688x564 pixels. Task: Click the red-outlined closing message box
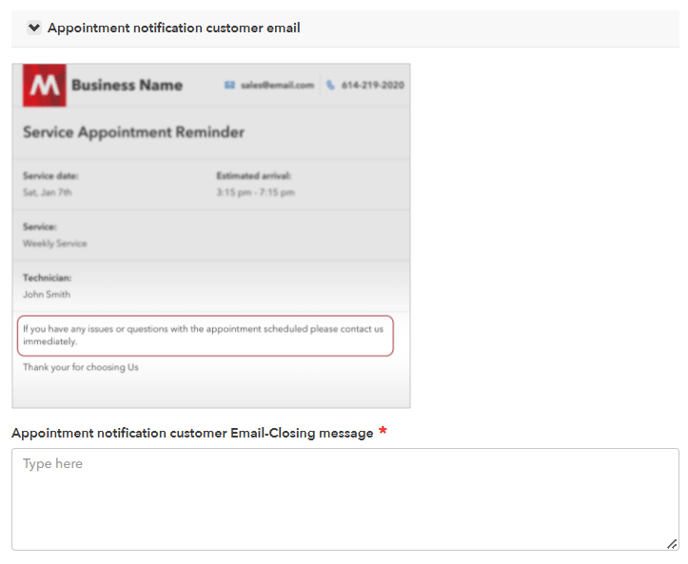coord(204,335)
